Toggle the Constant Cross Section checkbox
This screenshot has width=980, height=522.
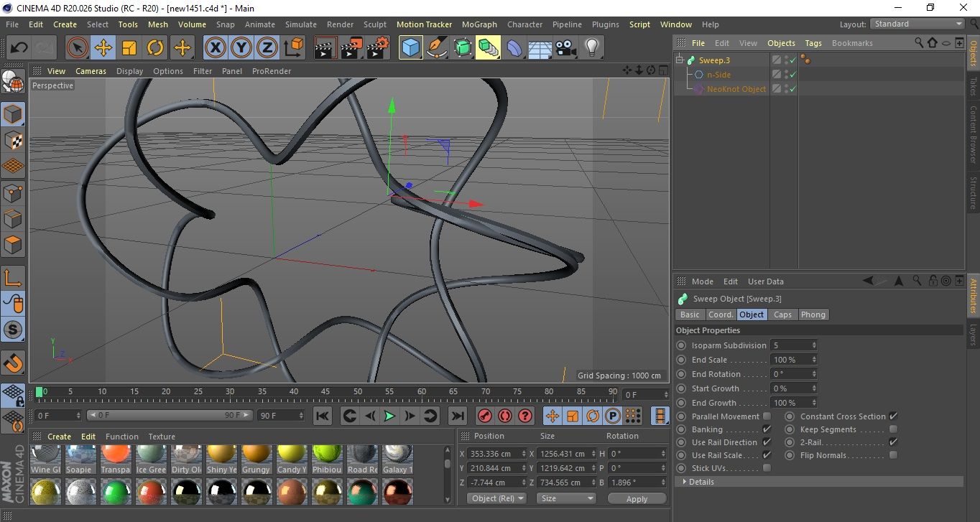pyautogui.click(x=893, y=416)
